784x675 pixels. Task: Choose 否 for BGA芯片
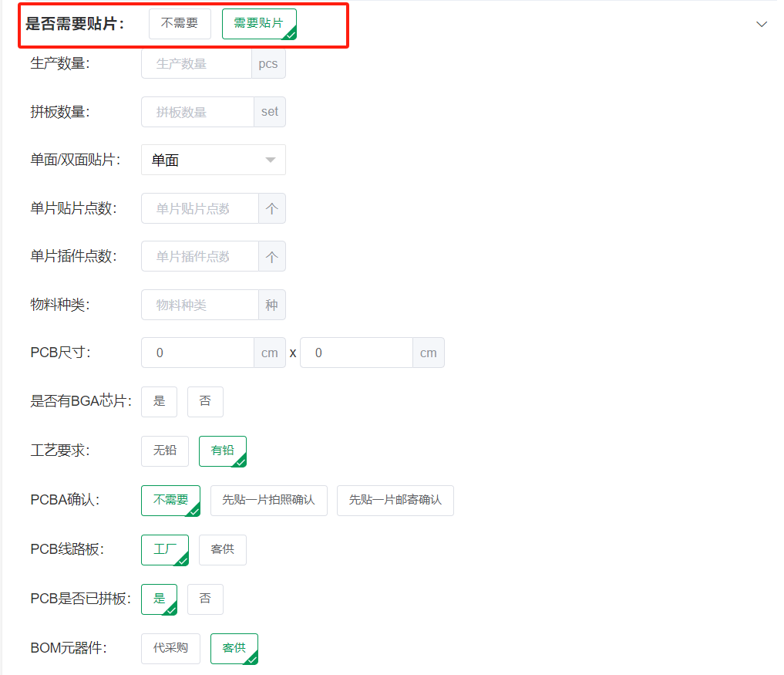point(205,401)
